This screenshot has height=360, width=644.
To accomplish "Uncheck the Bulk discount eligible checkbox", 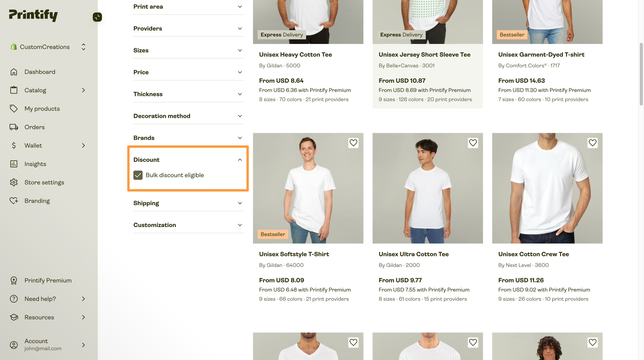I will (138, 175).
